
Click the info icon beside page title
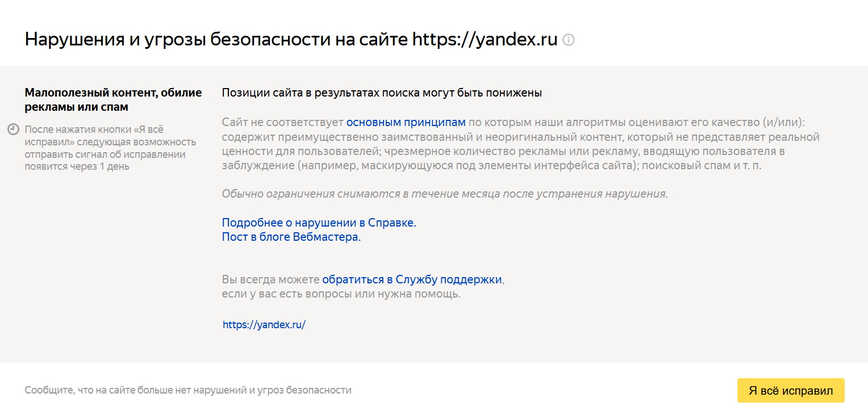tap(568, 40)
